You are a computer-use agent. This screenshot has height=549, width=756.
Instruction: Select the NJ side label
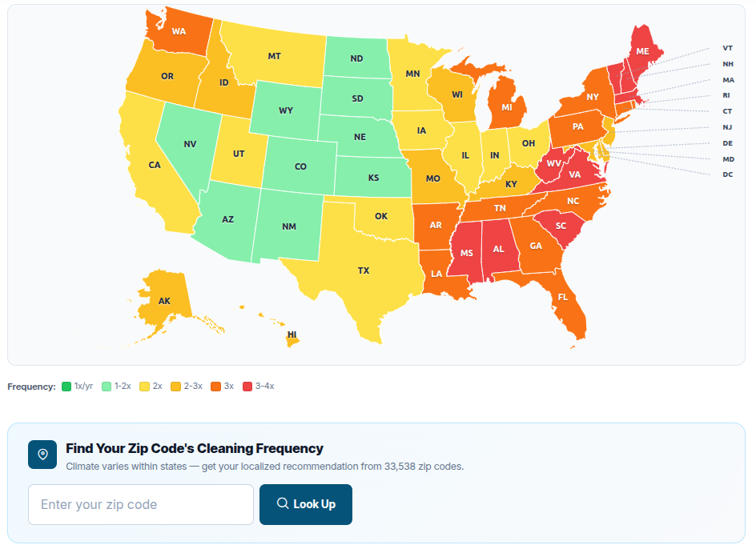click(727, 127)
